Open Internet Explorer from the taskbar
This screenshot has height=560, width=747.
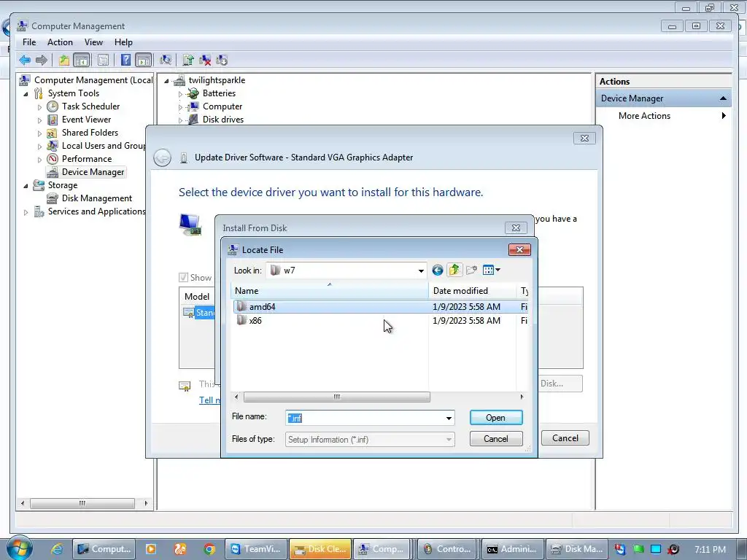click(57, 549)
